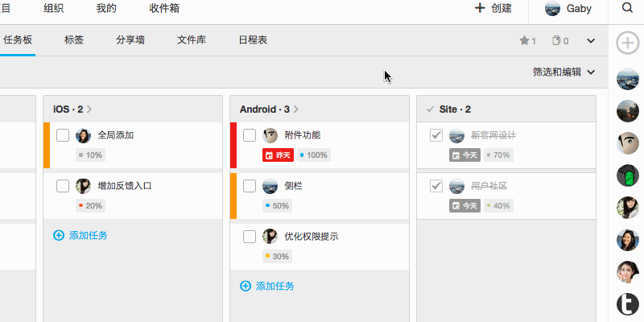Expand the Android list arrow
The width and height of the screenshot is (644, 322).
point(296,109)
